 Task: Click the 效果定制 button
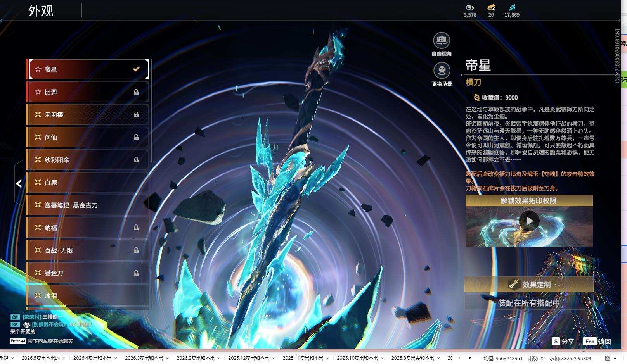529,285
